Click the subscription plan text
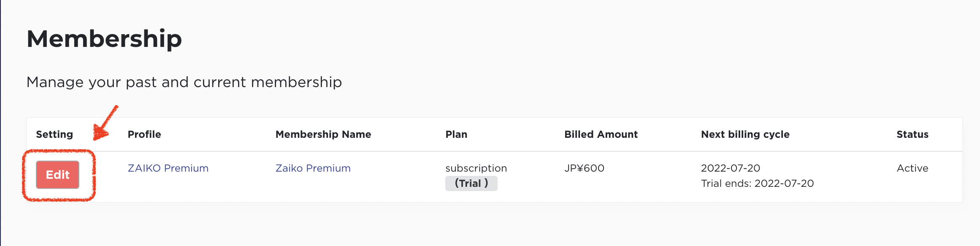Viewport: 980px width, 246px height. coord(476,168)
